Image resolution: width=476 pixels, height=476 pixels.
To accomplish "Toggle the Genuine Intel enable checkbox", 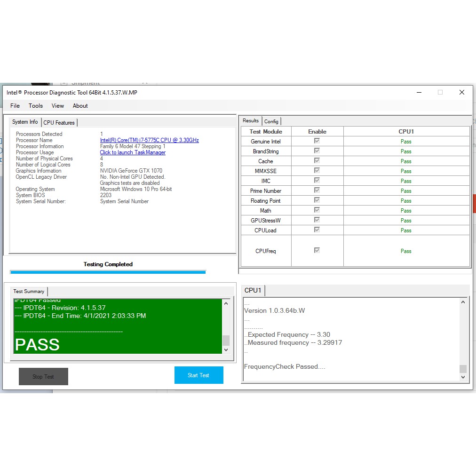I will coord(317,141).
